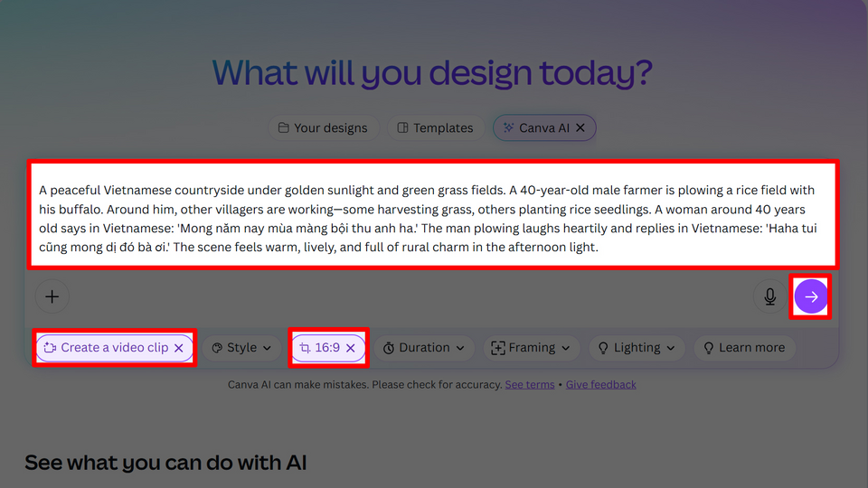Click the Give feedback link
Screen dimensions: 868x488
point(601,385)
